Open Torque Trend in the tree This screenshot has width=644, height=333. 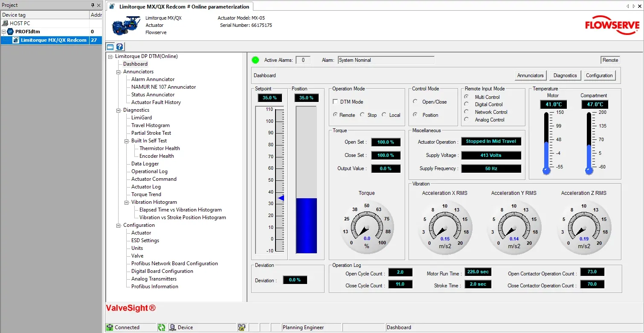[146, 194]
